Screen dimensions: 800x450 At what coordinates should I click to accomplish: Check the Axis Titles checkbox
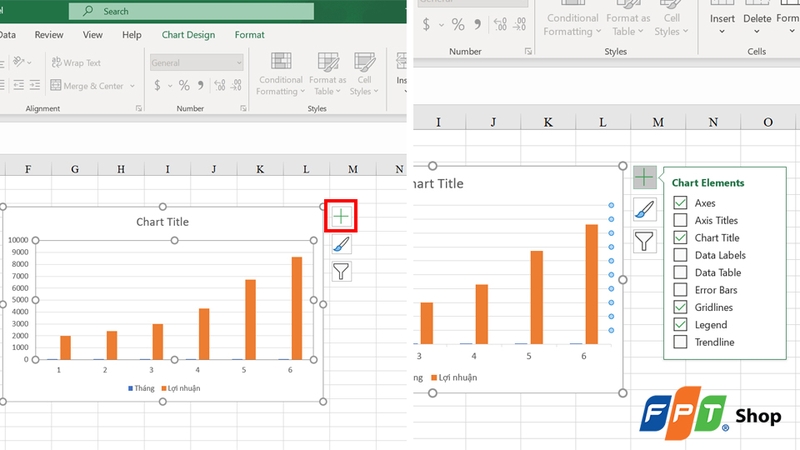click(680, 220)
